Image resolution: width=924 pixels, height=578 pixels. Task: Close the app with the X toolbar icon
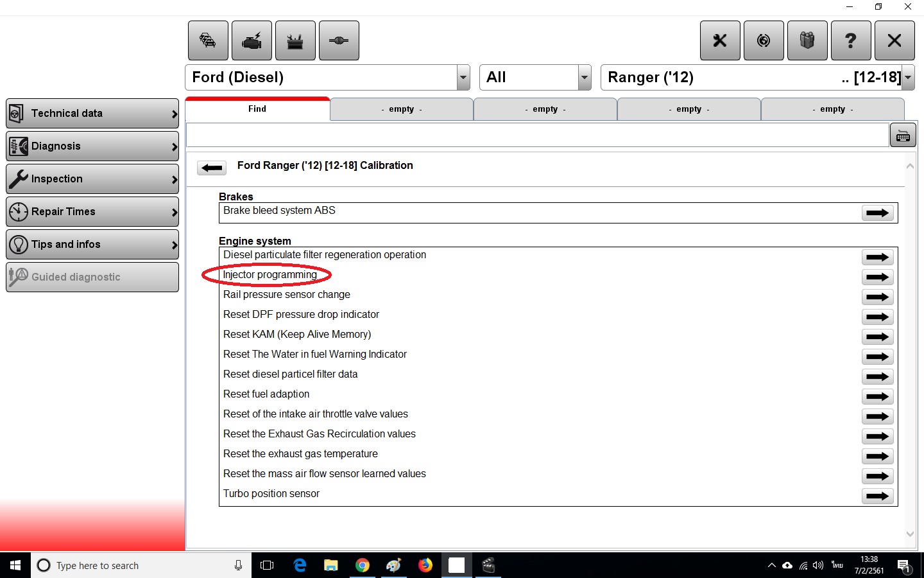point(894,40)
